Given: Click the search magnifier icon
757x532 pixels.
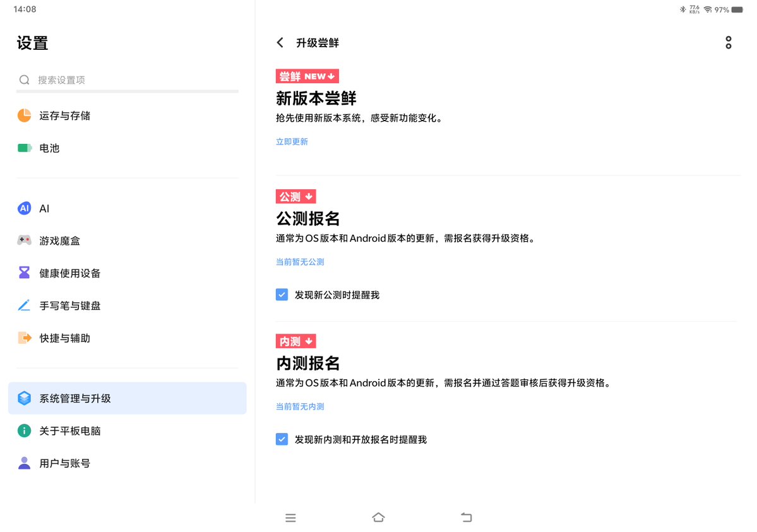Looking at the screenshot, I should coord(24,80).
